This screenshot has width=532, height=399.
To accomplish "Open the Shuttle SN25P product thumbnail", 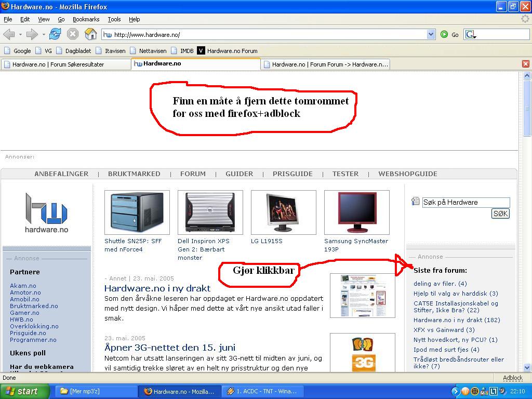I will (137, 212).
